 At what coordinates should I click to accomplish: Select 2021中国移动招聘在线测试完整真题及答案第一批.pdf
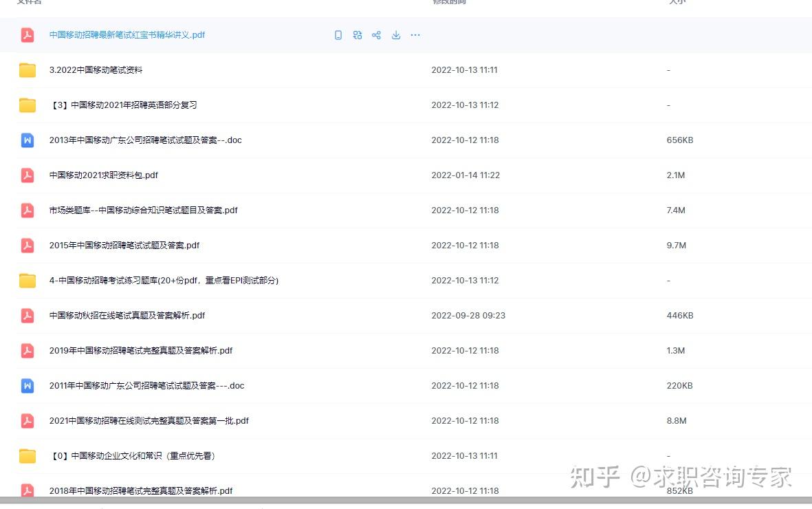pos(149,421)
